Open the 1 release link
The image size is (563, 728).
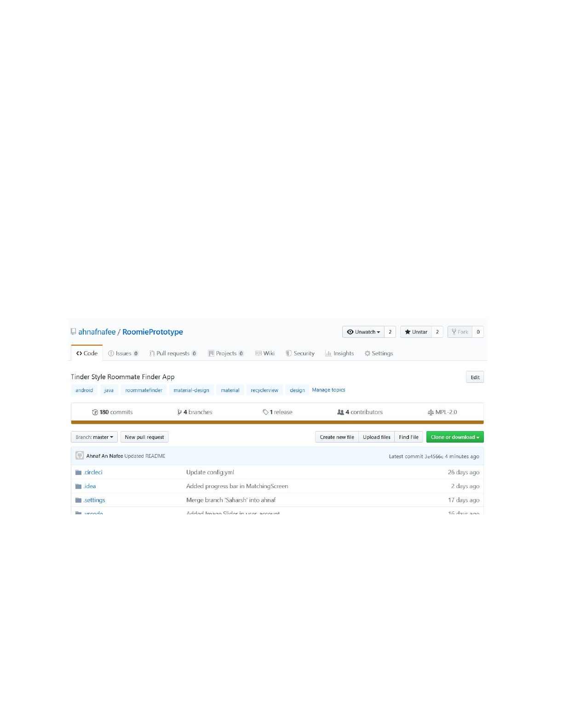277,412
